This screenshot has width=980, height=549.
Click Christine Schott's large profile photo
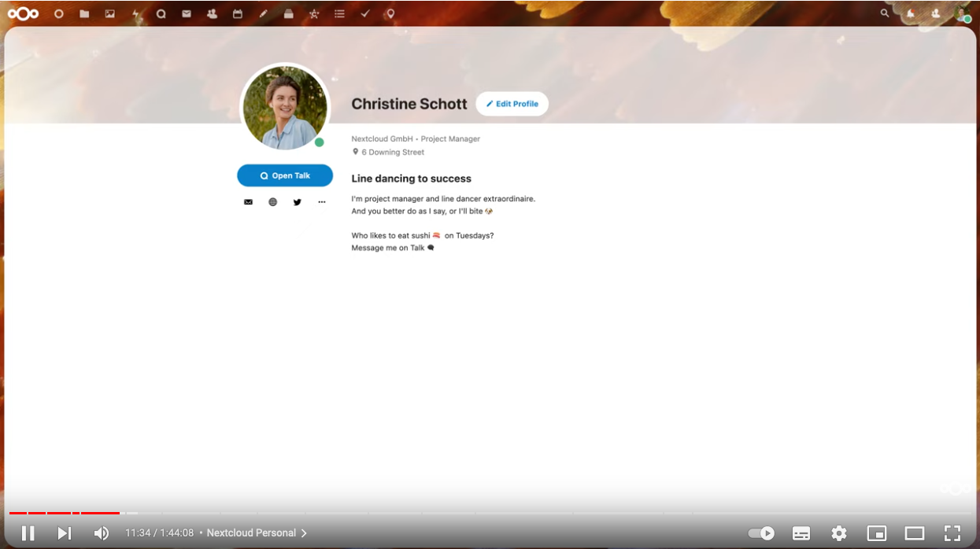click(x=285, y=108)
